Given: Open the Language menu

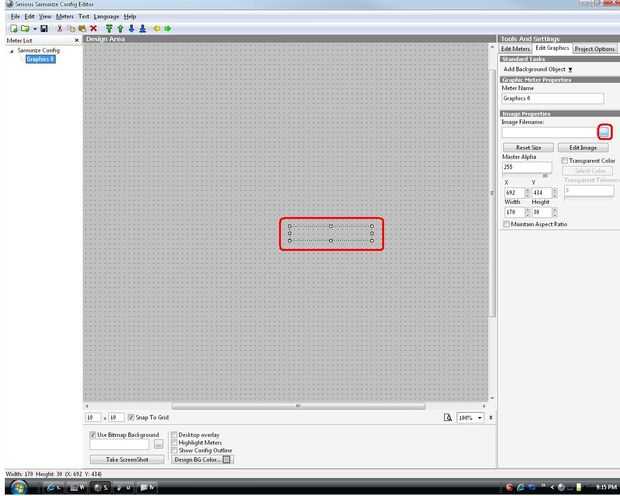Looking at the screenshot, I should pyautogui.click(x=106, y=16).
